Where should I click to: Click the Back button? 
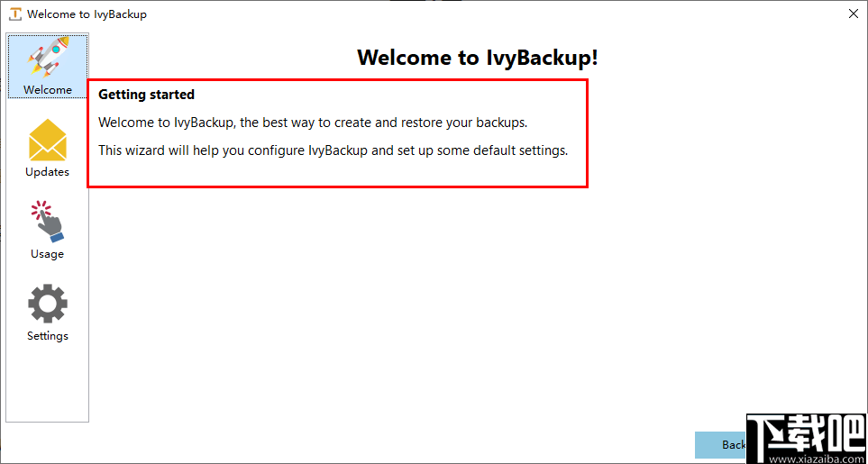coord(721,445)
